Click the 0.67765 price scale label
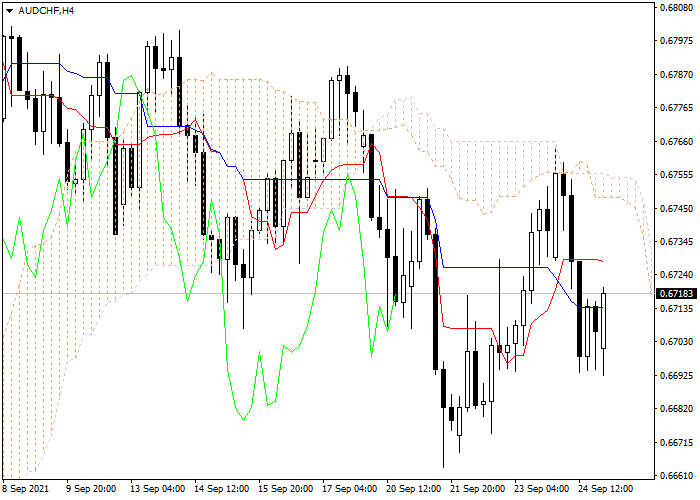Viewport: 700px width, 500px height. [677, 108]
